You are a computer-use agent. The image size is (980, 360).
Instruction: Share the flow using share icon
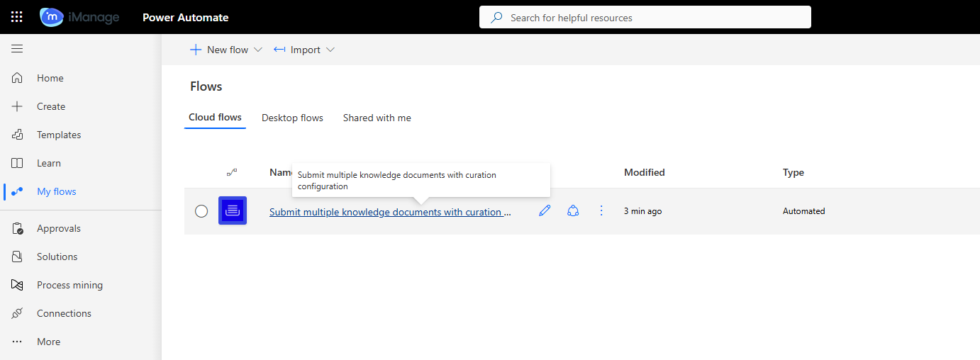click(573, 210)
